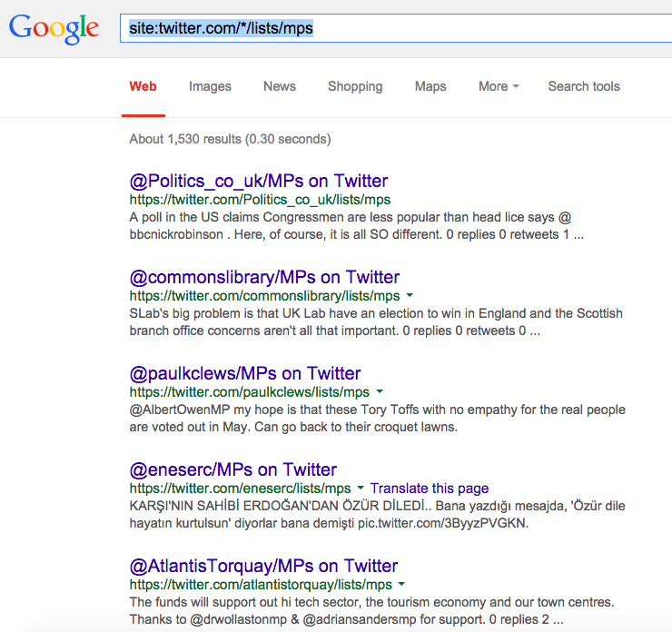
Task: Click Translate this page link
Action: 430,488
